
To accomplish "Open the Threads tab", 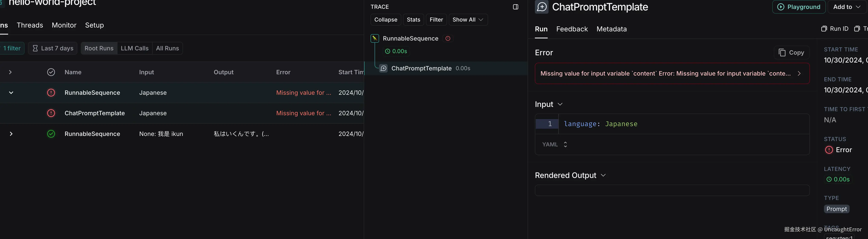I will 30,25.
